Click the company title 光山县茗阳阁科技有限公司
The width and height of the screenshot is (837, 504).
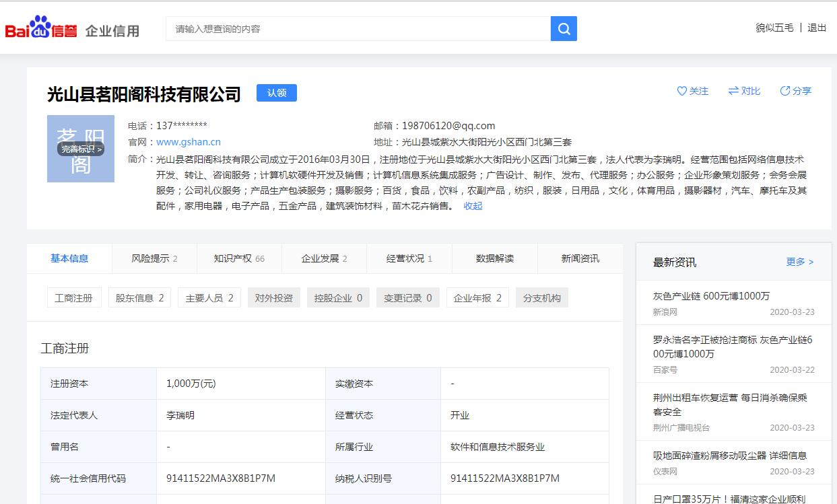pyautogui.click(x=144, y=94)
